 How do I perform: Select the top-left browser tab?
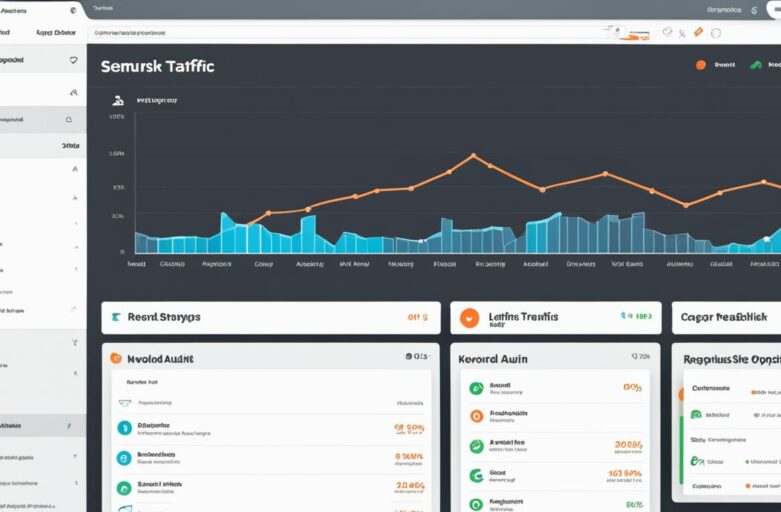pos(42,10)
